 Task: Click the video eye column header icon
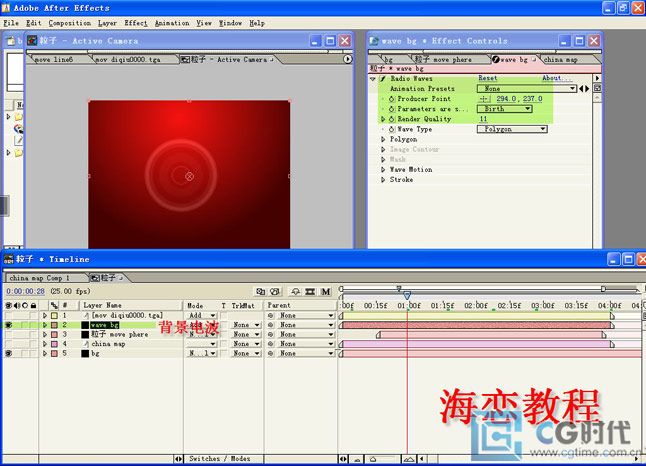(8, 305)
